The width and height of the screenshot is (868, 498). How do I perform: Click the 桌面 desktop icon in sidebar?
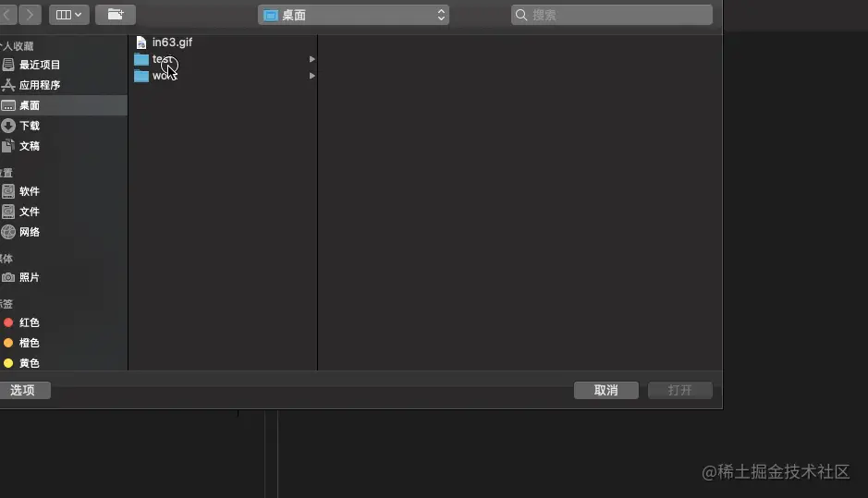(8, 105)
